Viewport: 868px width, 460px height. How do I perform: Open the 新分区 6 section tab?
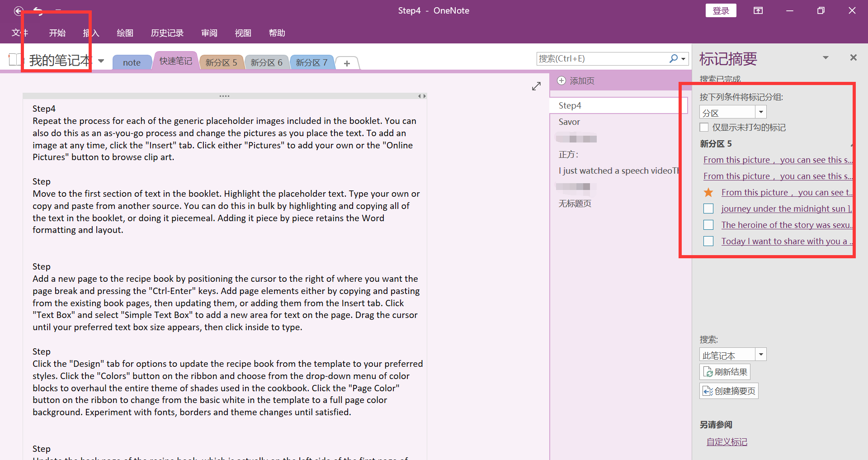coord(266,62)
